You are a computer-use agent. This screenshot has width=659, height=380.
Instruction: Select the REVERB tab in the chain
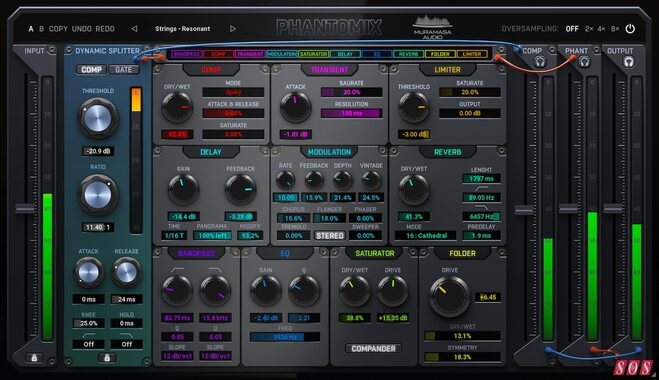pos(408,54)
